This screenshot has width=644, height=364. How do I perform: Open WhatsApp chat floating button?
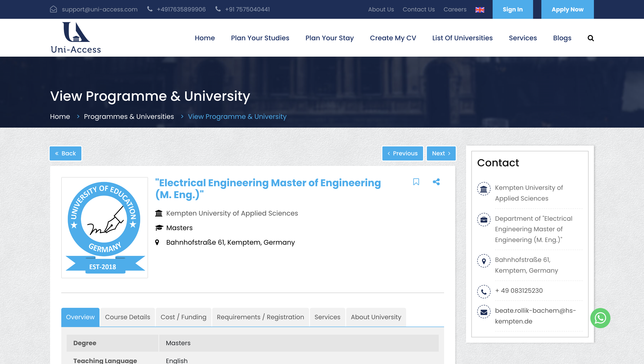(x=600, y=318)
